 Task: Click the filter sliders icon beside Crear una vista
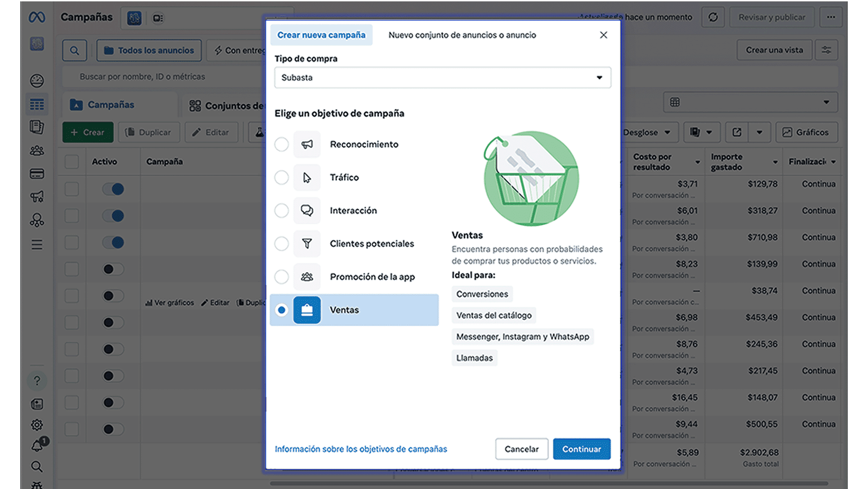(826, 50)
